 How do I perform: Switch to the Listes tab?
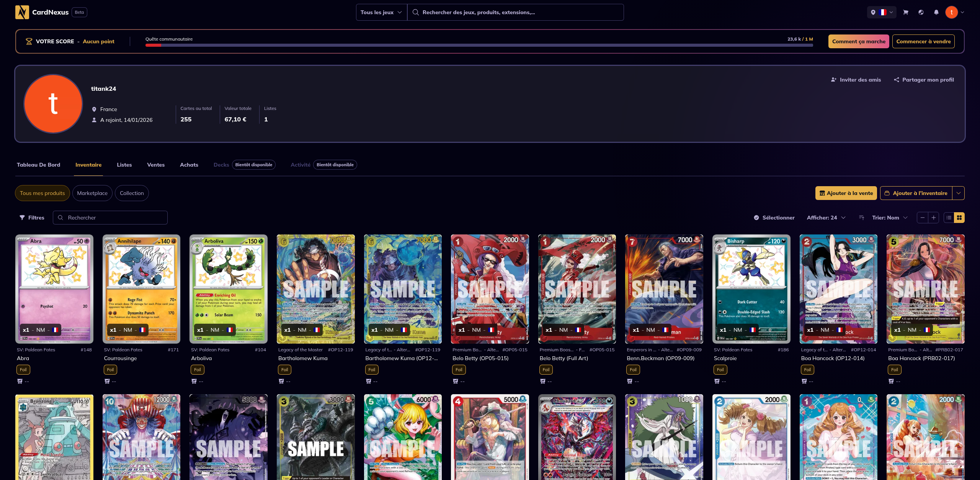[124, 165]
